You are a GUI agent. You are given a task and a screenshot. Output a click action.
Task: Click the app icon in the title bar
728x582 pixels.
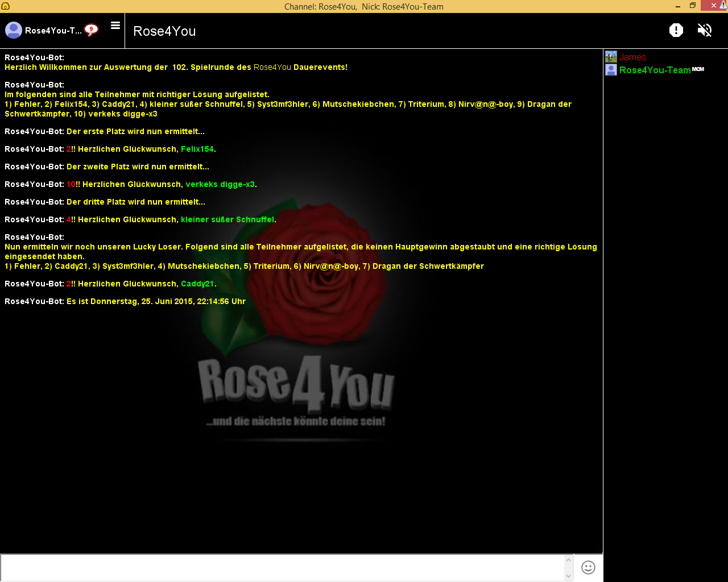pos(5,6)
